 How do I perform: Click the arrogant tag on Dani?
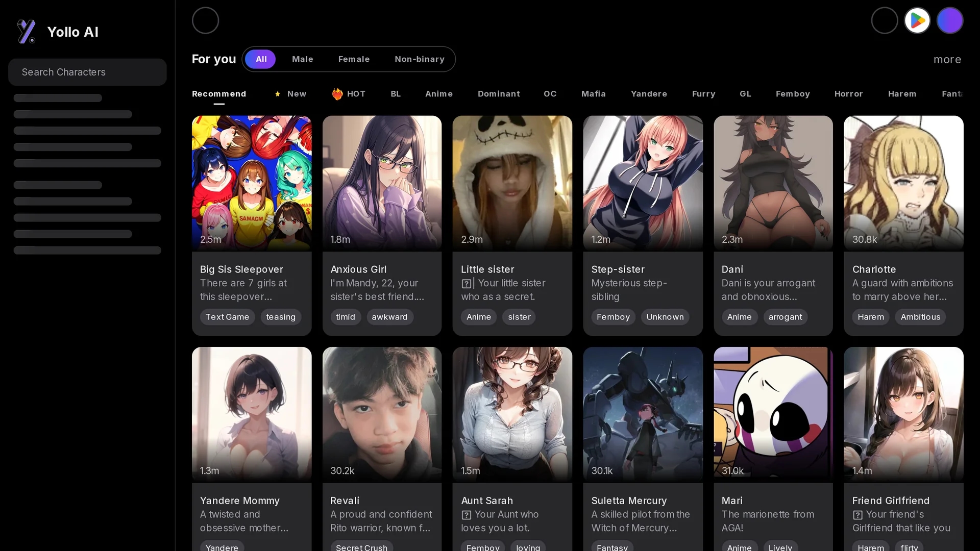pyautogui.click(x=785, y=317)
